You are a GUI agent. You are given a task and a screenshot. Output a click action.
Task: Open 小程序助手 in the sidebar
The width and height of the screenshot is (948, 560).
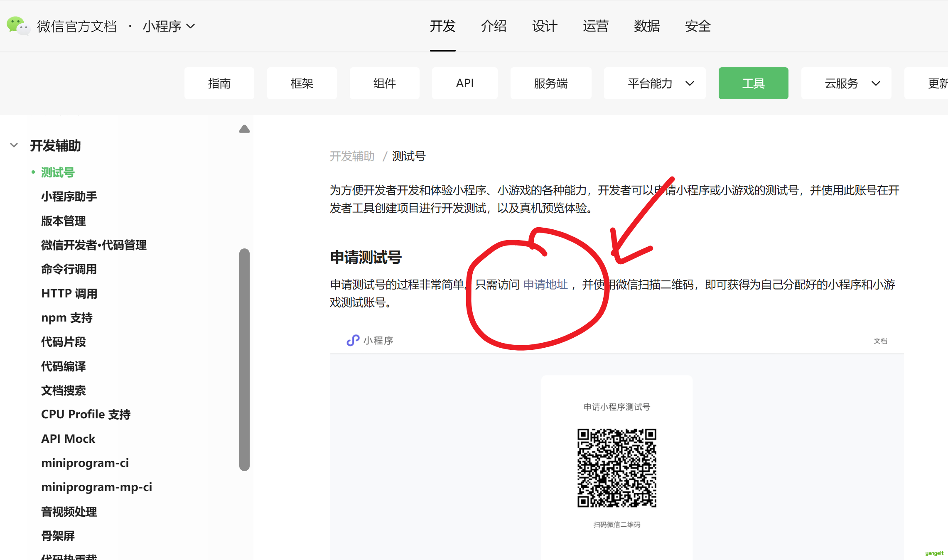tap(69, 196)
